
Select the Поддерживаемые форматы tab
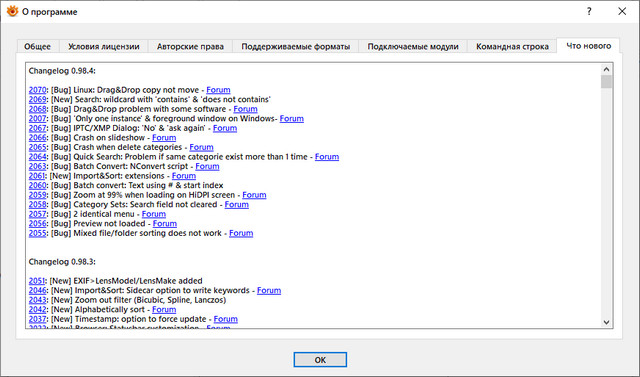pos(296,47)
